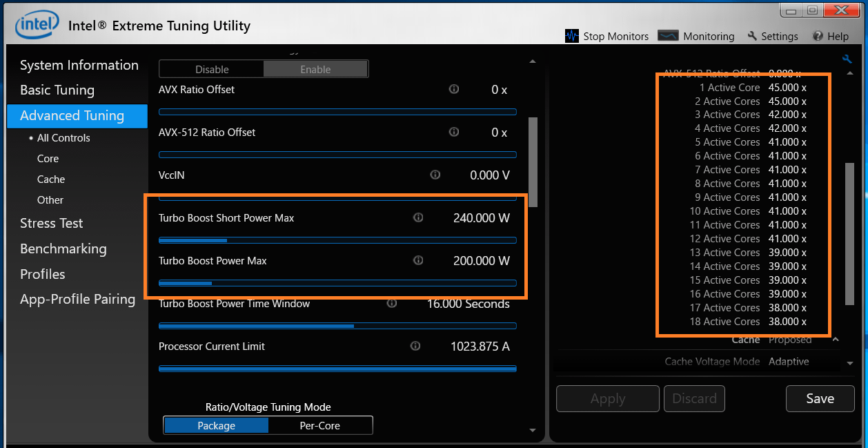
Task: Click the Save button
Action: [x=820, y=398]
